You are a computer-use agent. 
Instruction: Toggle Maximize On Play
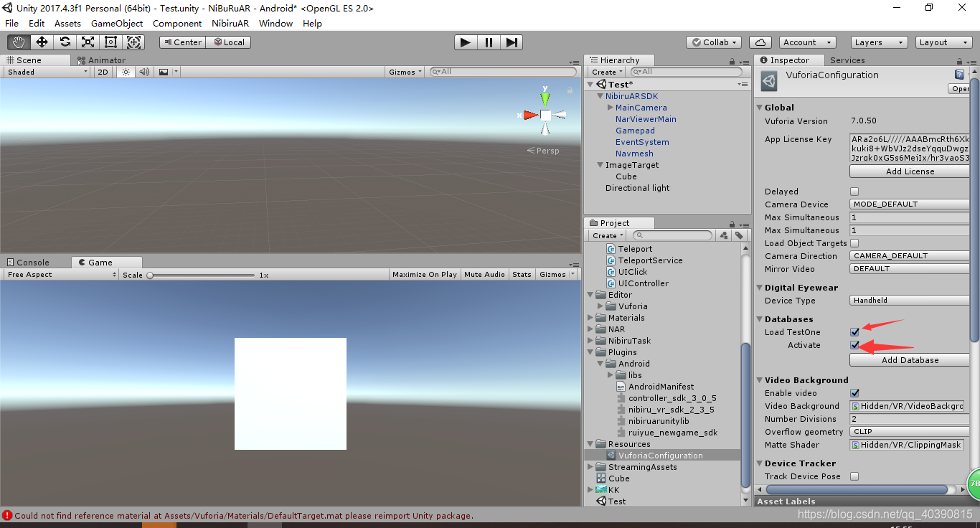pyautogui.click(x=425, y=275)
